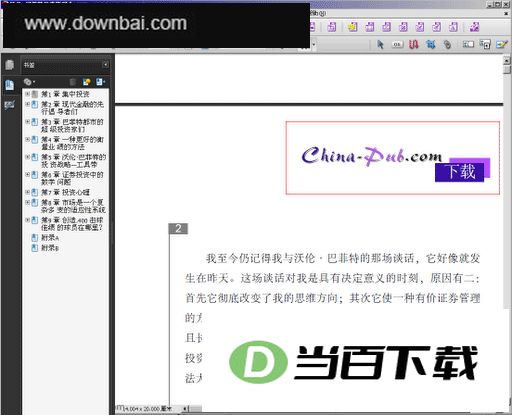The height and width of the screenshot is (415, 512).
Task: Jump to bookmark 第7章 投资心理
Action: click(x=65, y=192)
